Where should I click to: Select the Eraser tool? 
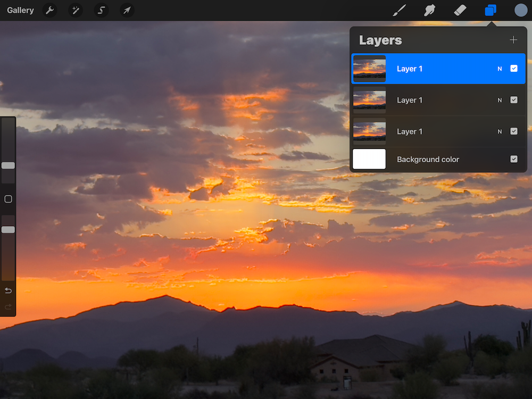coord(460,10)
